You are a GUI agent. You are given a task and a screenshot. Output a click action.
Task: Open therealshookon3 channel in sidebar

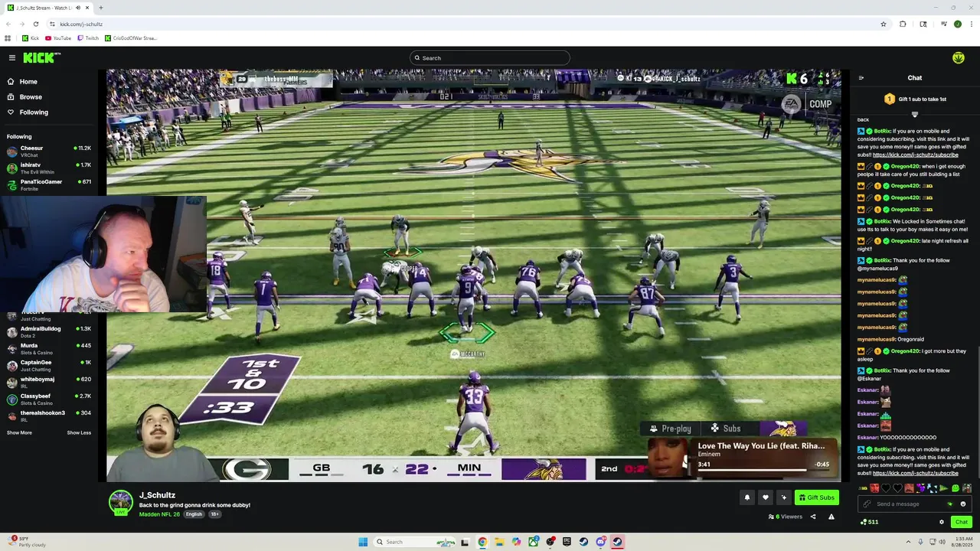tap(47, 416)
